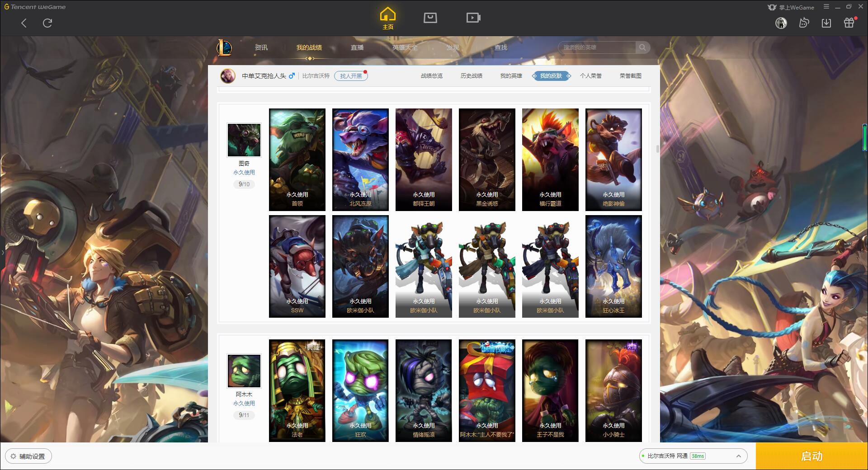Open the 辅助设置 settings button
The height and width of the screenshot is (470, 868).
click(x=28, y=456)
